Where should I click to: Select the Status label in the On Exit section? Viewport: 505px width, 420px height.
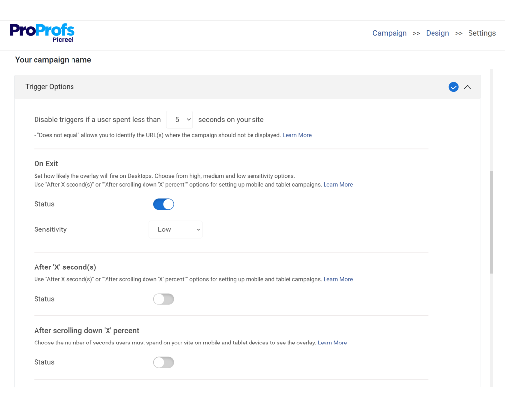click(44, 204)
